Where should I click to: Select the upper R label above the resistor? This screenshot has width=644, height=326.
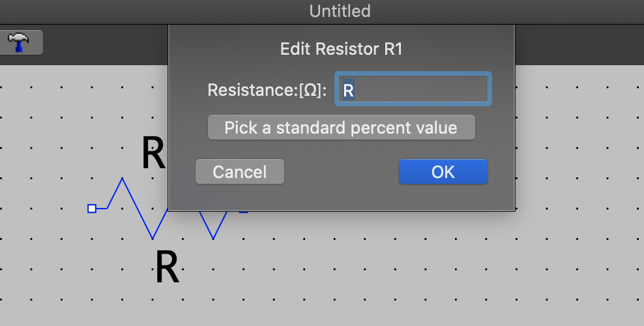153,153
